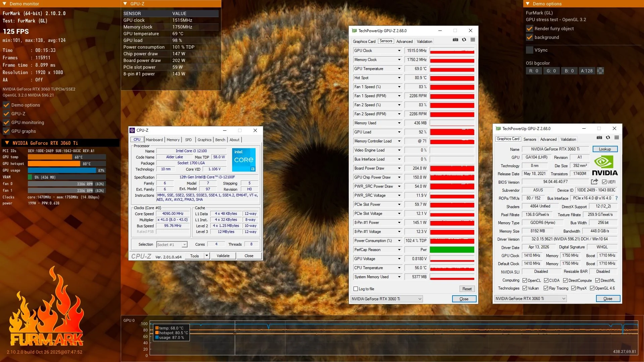Click the screenshot camera icon in GPU-Z Sensors window
This screenshot has width=644, height=362.
pyautogui.click(x=455, y=40)
